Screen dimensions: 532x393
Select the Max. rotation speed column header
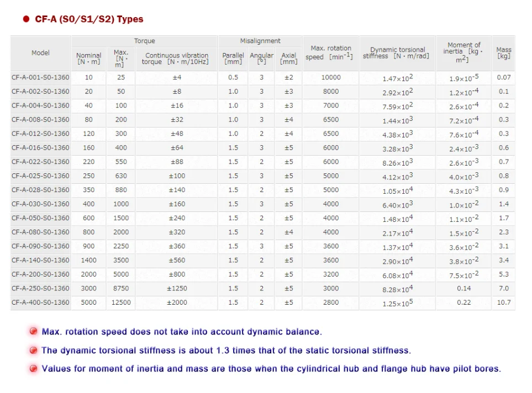pyautogui.click(x=331, y=53)
